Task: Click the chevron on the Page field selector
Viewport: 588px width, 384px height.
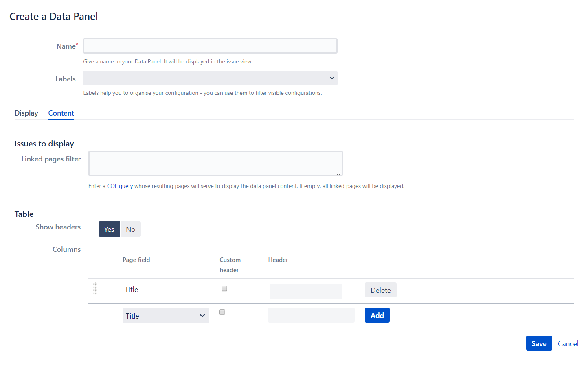Action: [x=202, y=315]
